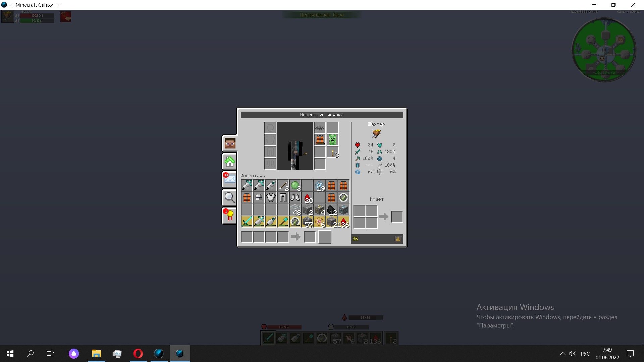The height and width of the screenshot is (362, 644).
Task: Select the coal stack of 12
Action: 331,209
